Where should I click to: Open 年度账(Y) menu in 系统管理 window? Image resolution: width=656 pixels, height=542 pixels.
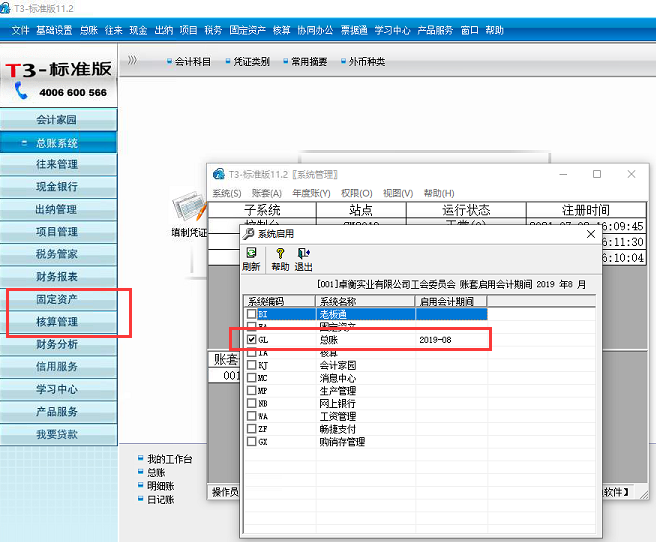click(x=311, y=193)
